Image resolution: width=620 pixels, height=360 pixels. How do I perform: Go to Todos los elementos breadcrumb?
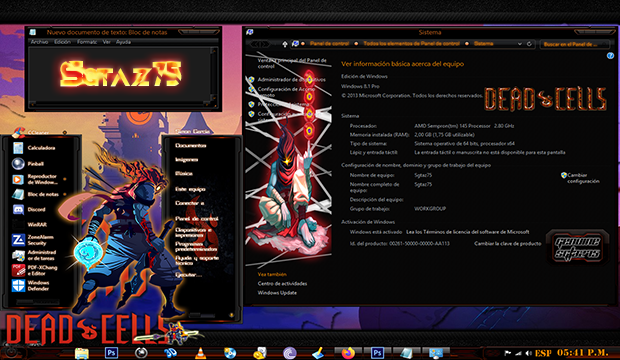(x=411, y=44)
